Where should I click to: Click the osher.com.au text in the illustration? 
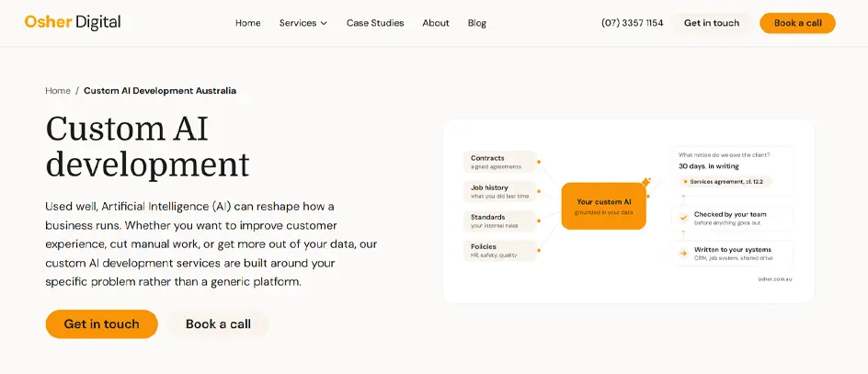click(x=775, y=279)
